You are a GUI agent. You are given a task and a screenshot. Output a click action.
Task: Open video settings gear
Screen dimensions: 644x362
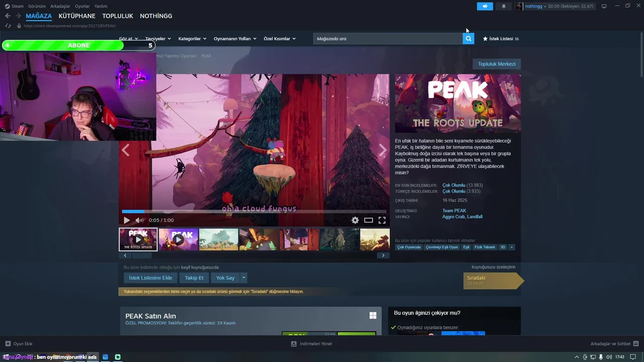click(355, 220)
